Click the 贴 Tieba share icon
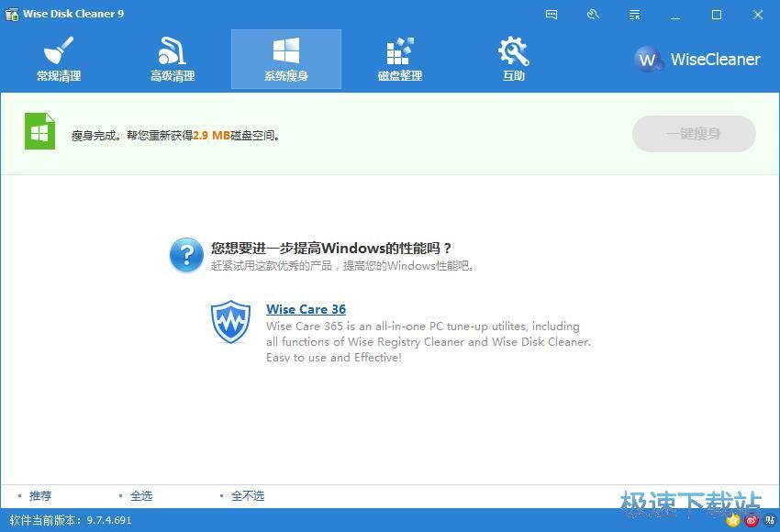This screenshot has width=780, height=532. pos(770,521)
